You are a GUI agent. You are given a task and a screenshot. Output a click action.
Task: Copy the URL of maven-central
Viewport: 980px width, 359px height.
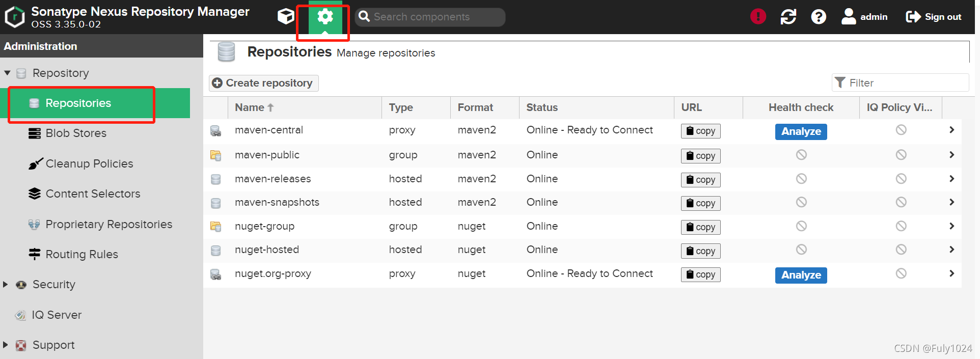(x=700, y=131)
